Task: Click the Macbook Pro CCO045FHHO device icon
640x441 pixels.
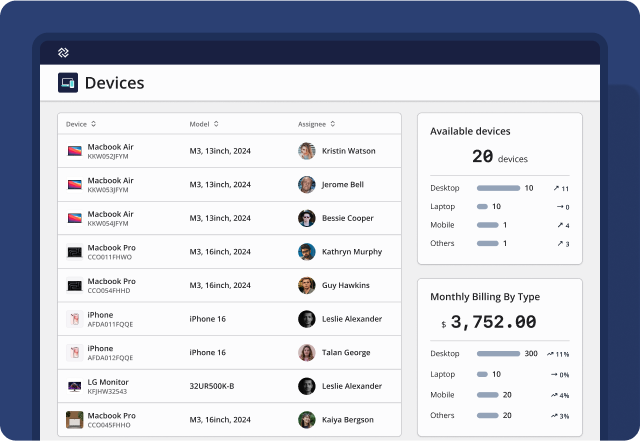Action: pos(74,420)
